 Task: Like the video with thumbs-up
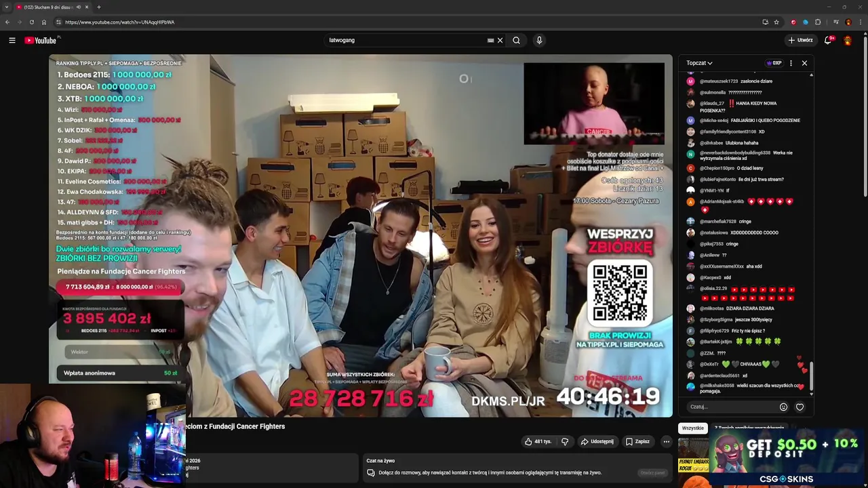(538, 441)
